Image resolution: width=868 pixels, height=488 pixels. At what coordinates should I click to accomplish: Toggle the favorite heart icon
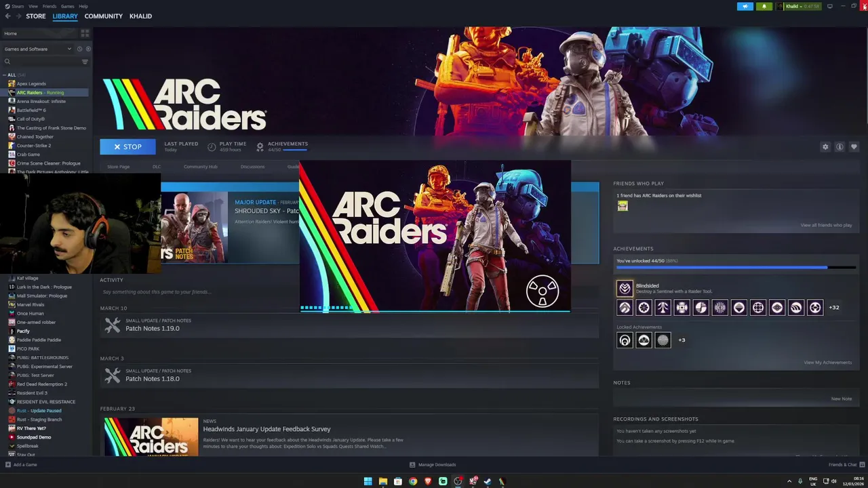pyautogui.click(x=854, y=147)
